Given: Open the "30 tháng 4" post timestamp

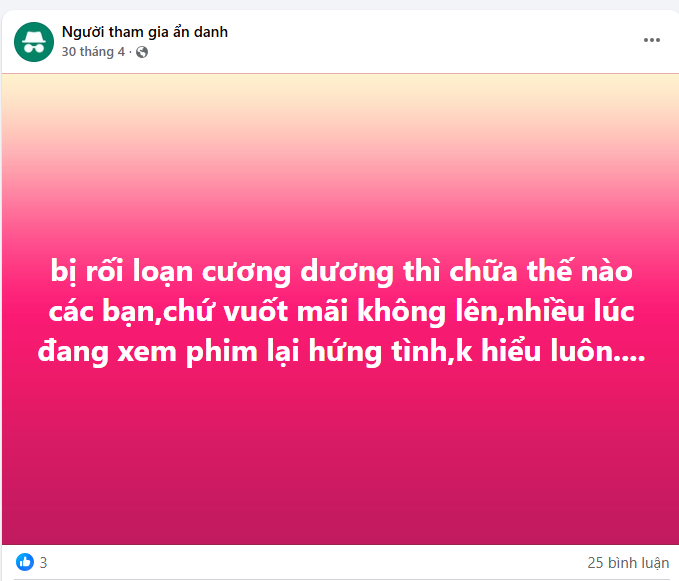Looking at the screenshot, I should [93, 52].
